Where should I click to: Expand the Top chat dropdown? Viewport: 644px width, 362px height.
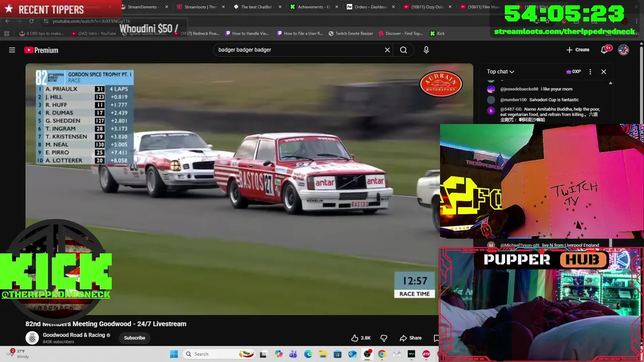(500, 71)
